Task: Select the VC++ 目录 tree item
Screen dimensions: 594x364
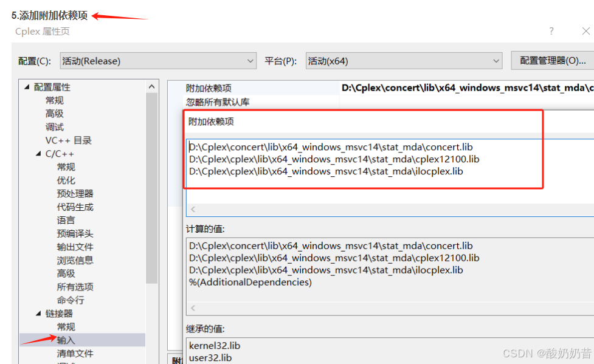Action: (x=69, y=140)
